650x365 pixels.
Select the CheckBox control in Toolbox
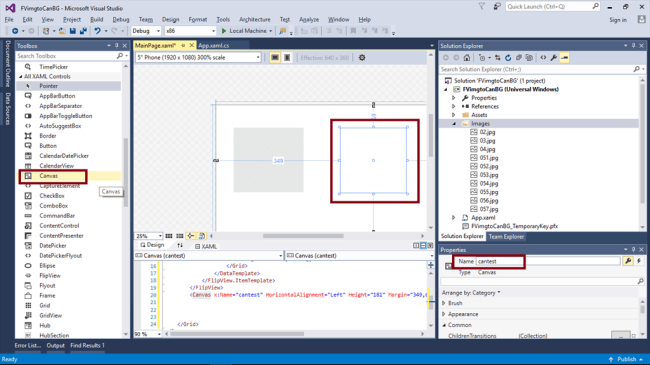pos(52,196)
